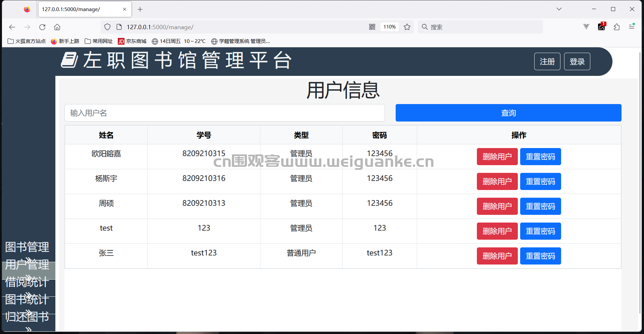
Task: Focus the 输入用户名 search field
Action: 225,113
